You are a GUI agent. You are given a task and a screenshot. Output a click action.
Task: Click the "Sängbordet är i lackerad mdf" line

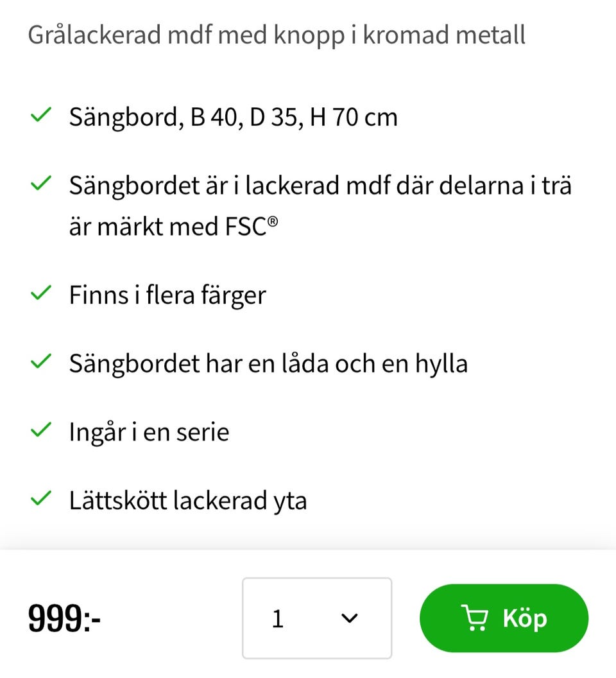click(320, 185)
